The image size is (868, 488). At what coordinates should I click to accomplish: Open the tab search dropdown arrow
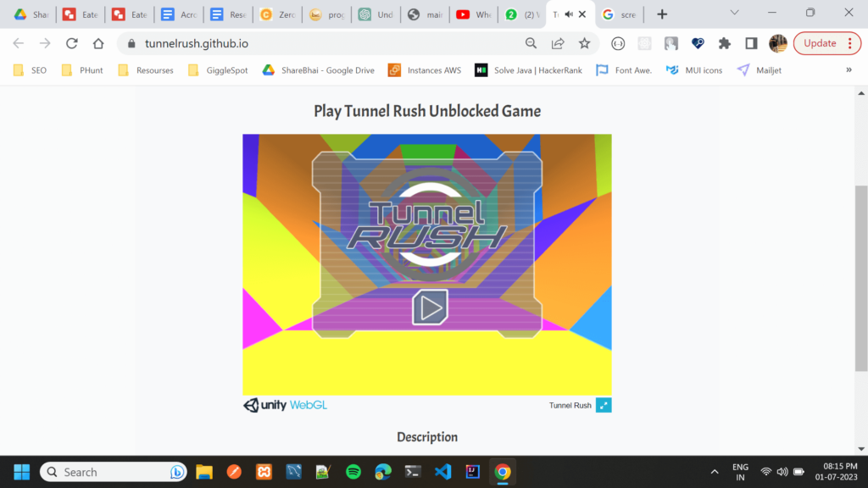pos(734,13)
